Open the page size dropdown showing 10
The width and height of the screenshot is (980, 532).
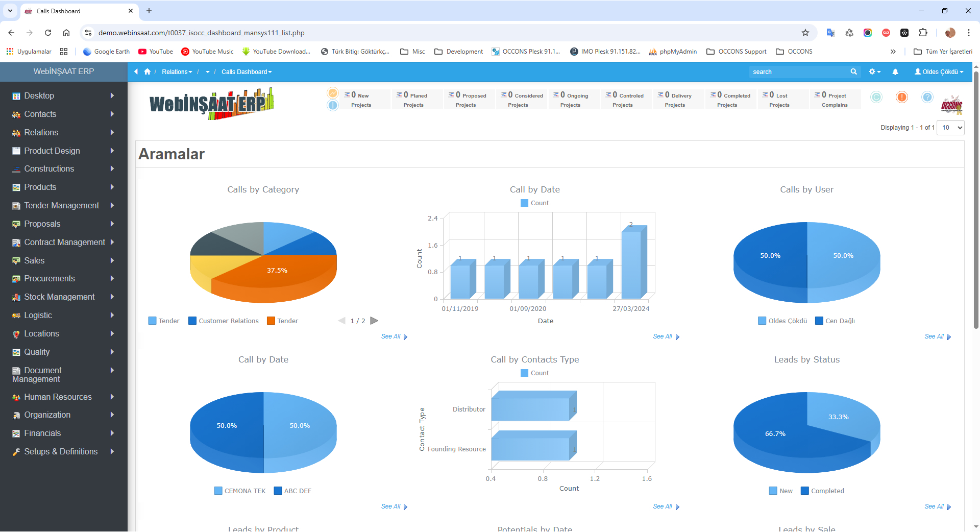951,128
